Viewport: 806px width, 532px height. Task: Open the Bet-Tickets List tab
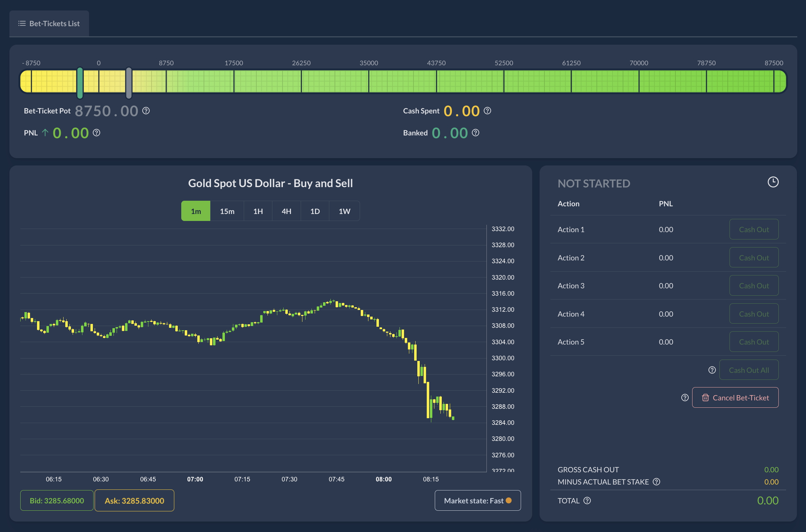[x=49, y=23]
